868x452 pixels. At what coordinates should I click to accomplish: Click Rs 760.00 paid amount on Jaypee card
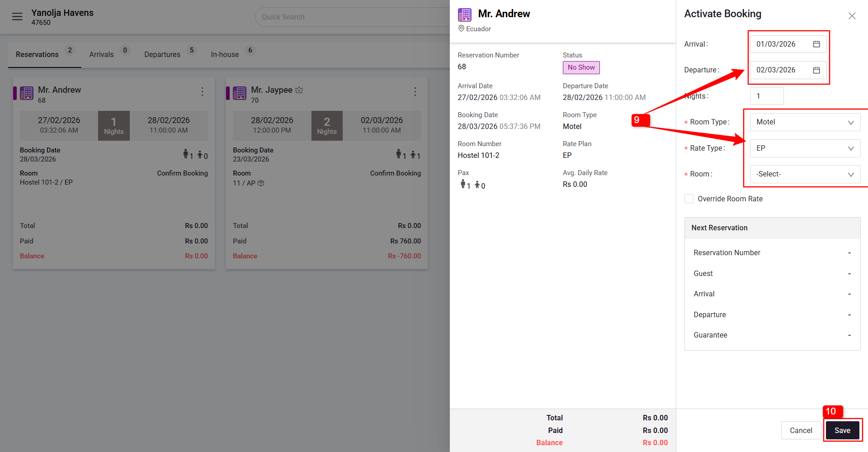pyautogui.click(x=406, y=241)
